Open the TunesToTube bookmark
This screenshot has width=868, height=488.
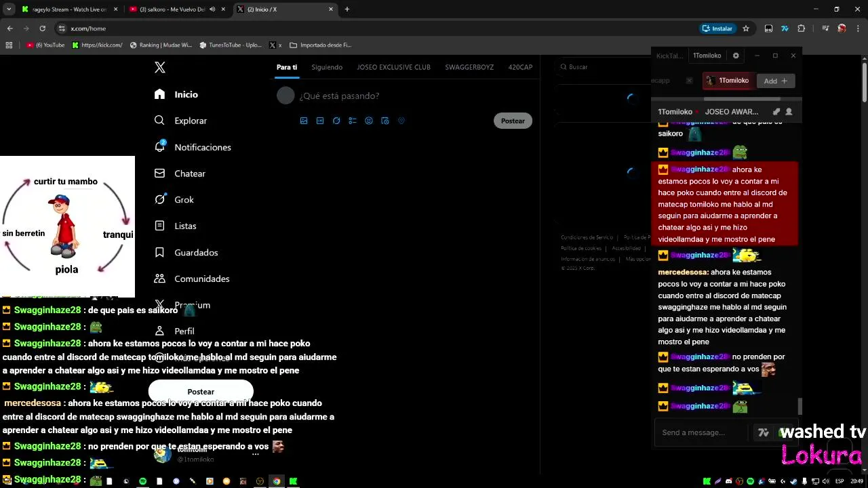pos(231,45)
